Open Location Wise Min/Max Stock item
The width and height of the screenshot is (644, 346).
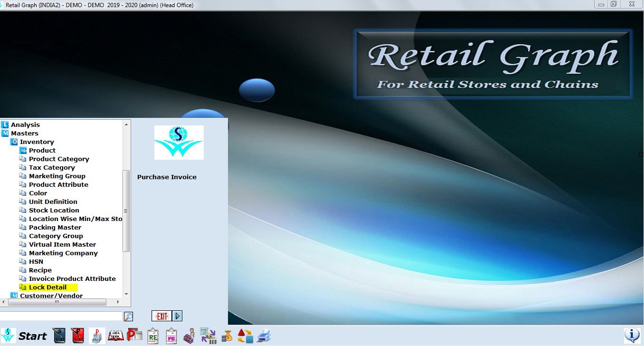pyautogui.click(x=76, y=219)
